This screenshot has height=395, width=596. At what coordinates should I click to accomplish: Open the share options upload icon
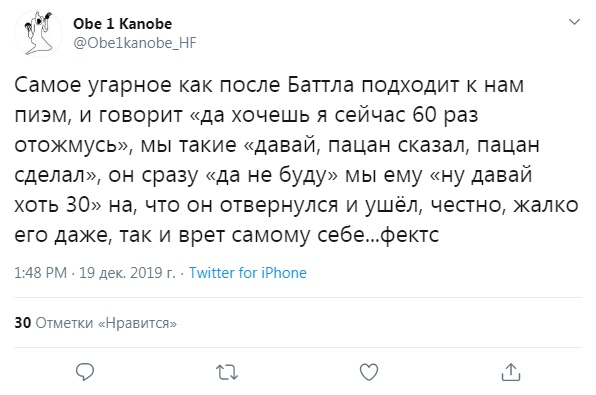pyautogui.click(x=510, y=372)
